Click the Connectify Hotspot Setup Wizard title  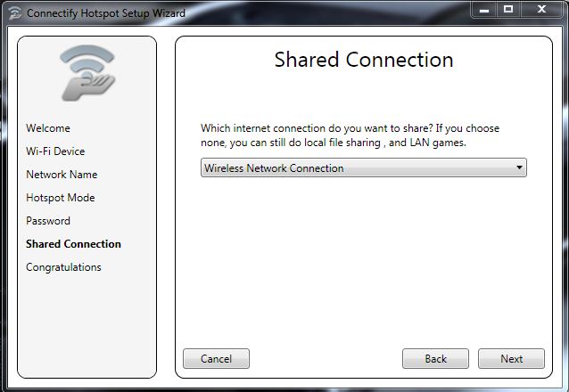[106, 13]
